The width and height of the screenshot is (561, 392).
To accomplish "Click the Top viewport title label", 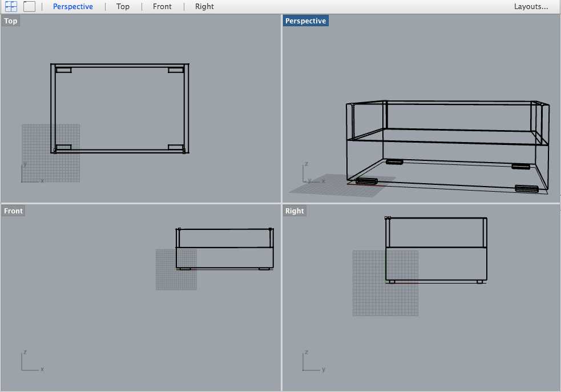I will pyautogui.click(x=11, y=21).
